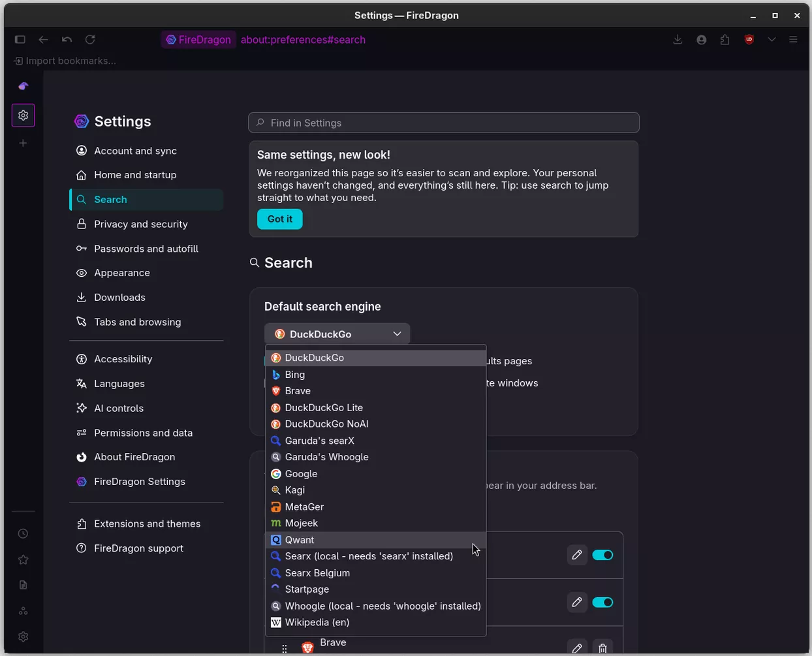The height and width of the screenshot is (656, 812).
Task: Choose Bing from the engine list
Action: click(x=375, y=375)
